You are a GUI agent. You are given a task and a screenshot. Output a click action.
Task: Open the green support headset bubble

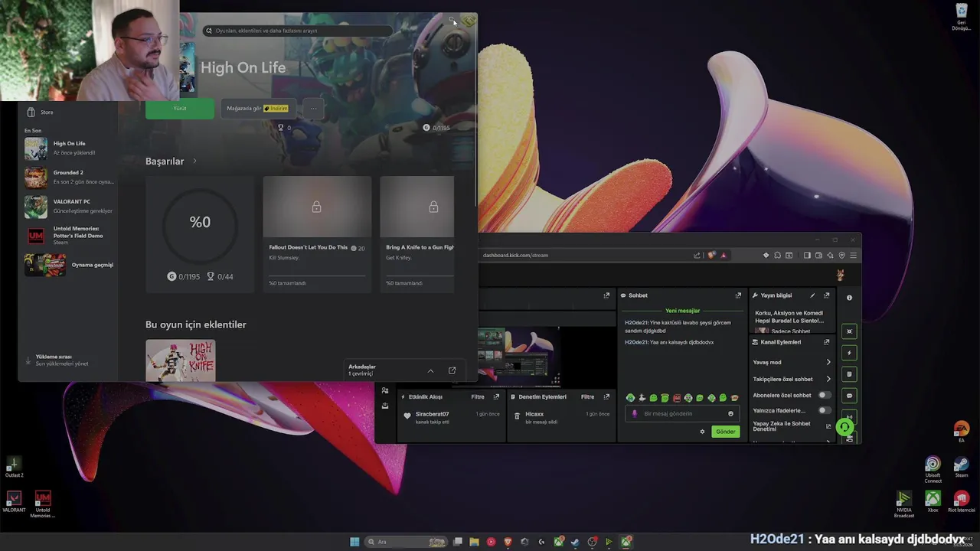844,427
